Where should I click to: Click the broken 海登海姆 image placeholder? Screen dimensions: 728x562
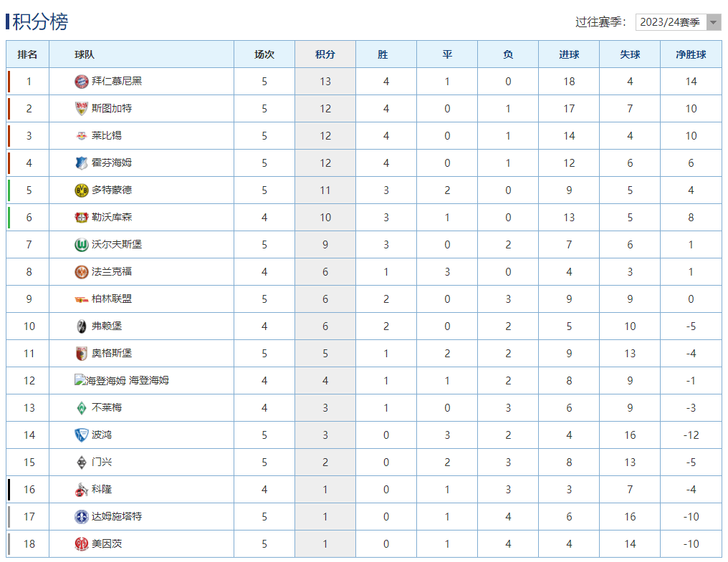tap(100, 381)
